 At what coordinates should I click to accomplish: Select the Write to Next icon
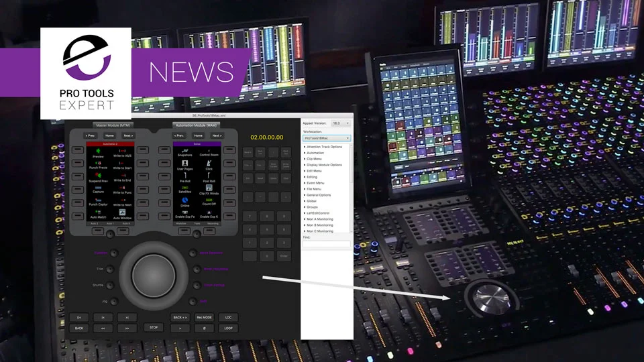(x=122, y=200)
